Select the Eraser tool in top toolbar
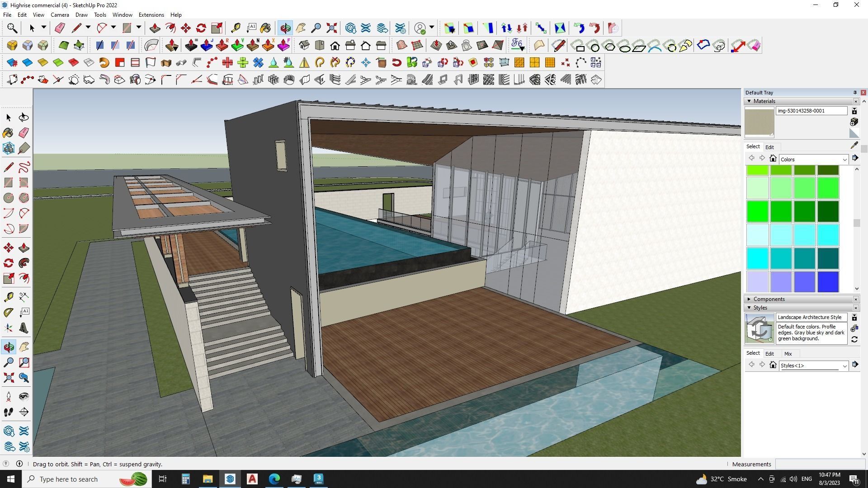 pos(60,28)
